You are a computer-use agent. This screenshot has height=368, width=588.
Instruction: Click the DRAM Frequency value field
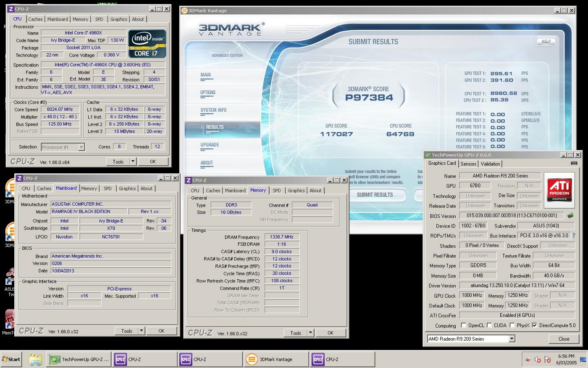point(282,237)
